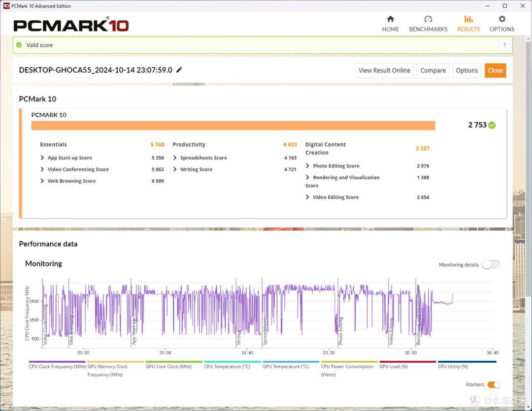Click the Digital Content Creation score 2 221
The height and width of the screenshot is (411, 532).
point(423,149)
